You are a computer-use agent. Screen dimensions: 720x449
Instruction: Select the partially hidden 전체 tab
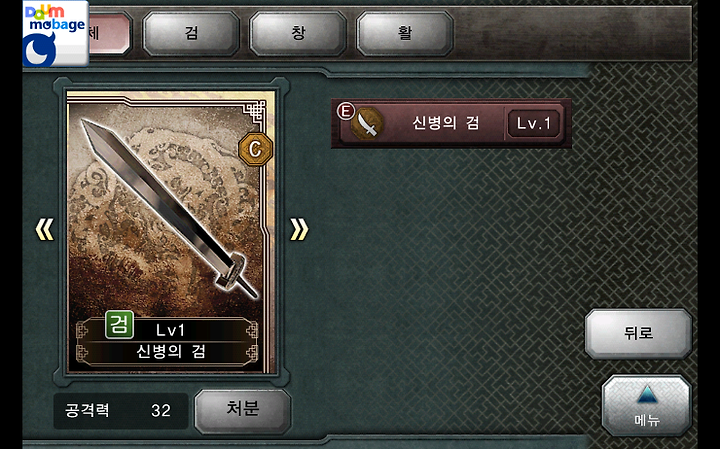pos(110,34)
